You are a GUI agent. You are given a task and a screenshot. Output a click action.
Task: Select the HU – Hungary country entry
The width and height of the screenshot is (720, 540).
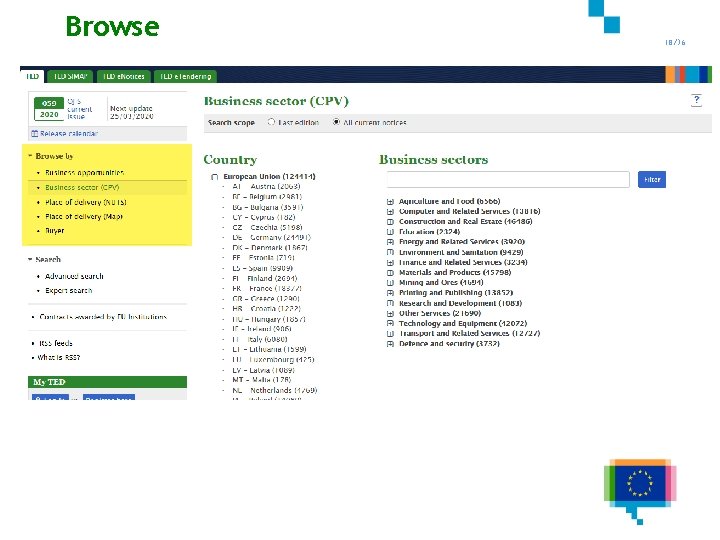point(269,319)
